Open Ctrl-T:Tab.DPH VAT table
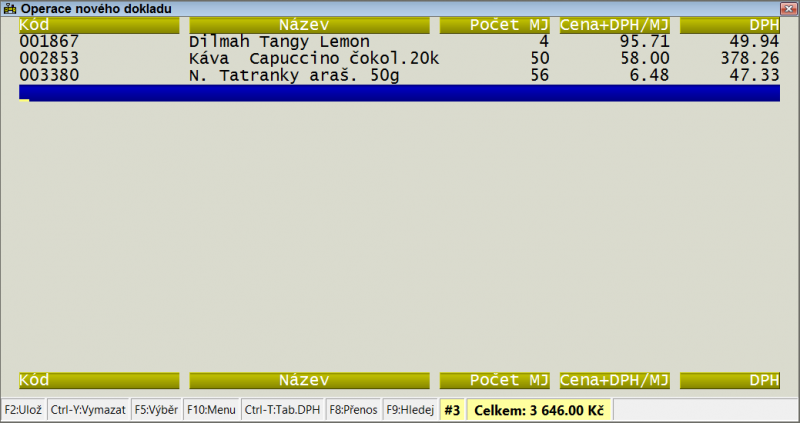 tap(282, 410)
